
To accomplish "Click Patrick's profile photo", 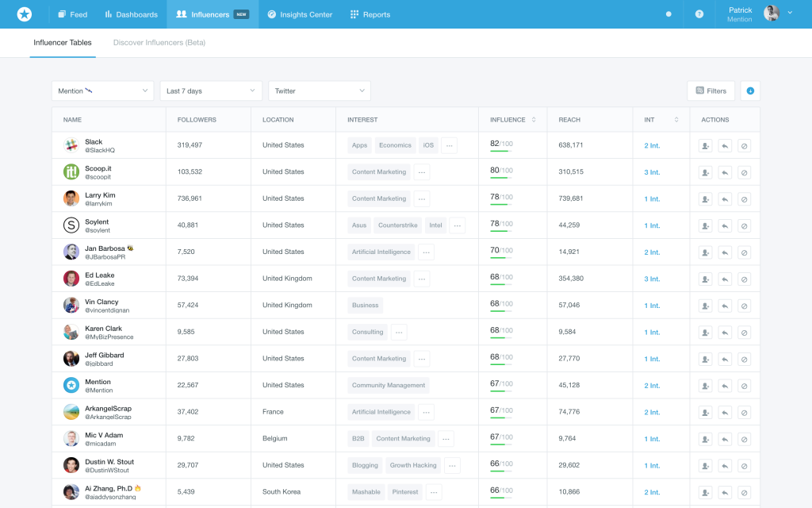I will click(x=771, y=13).
